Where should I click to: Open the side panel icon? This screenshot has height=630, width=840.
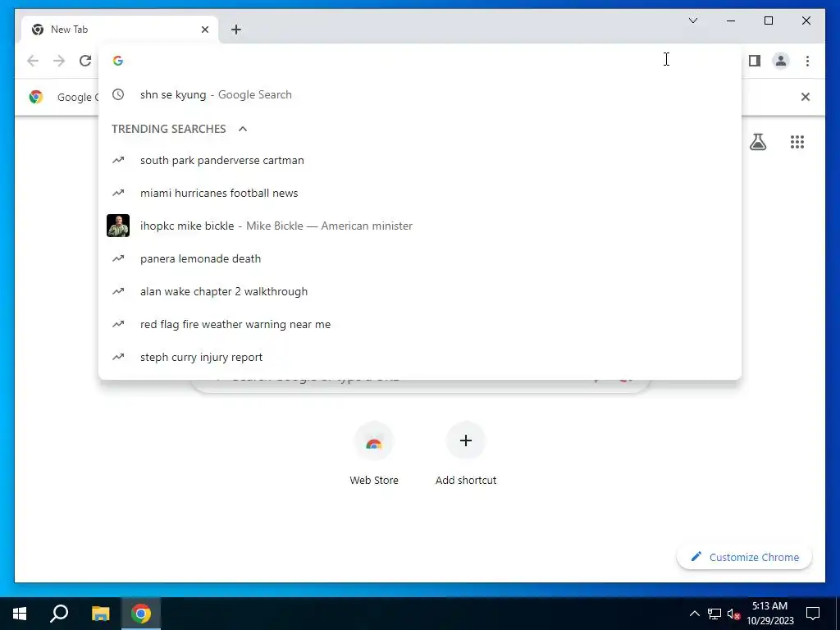pyautogui.click(x=755, y=61)
